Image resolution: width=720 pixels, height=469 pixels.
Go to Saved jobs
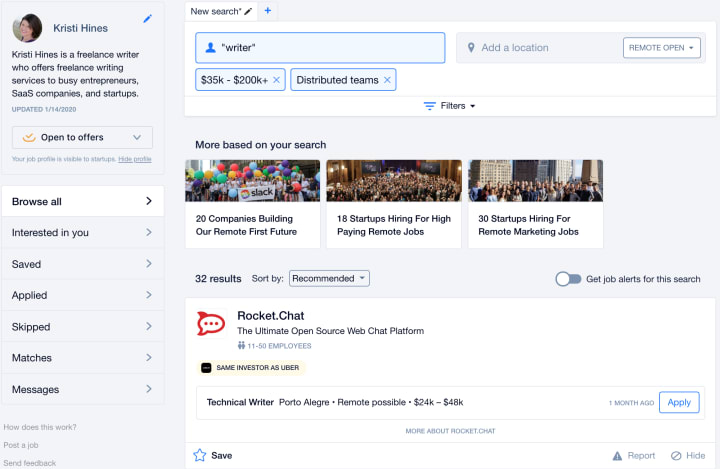click(x=83, y=264)
